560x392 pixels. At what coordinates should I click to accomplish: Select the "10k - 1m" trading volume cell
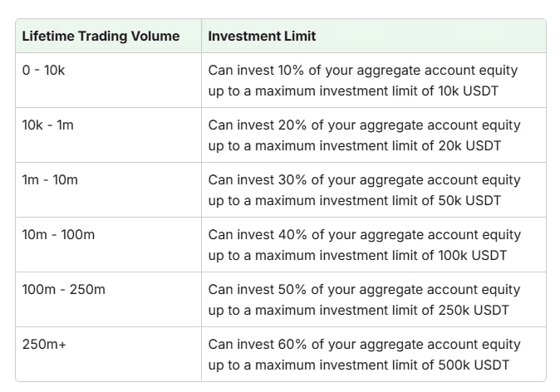click(47, 125)
